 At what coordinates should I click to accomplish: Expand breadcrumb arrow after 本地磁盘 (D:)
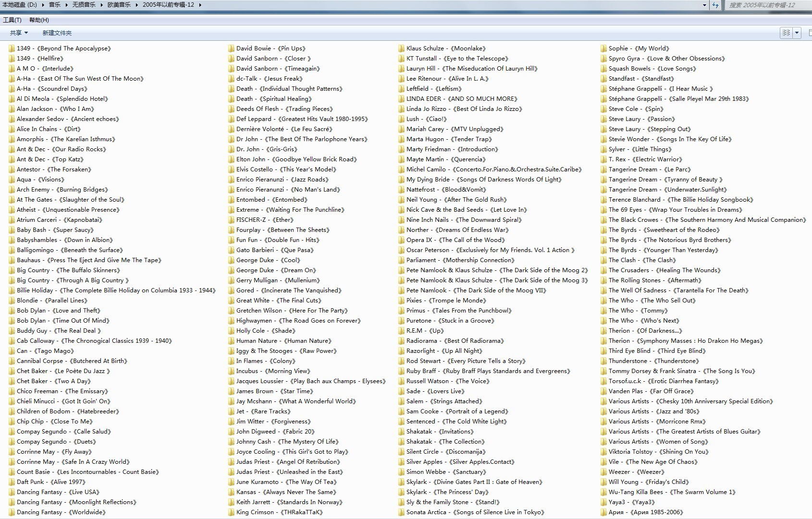point(43,5)
